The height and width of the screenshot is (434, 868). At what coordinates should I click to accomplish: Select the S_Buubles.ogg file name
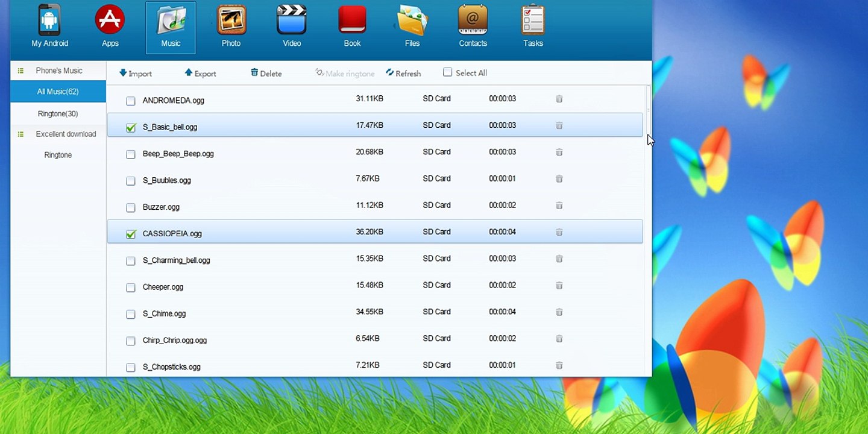[167, 180]
